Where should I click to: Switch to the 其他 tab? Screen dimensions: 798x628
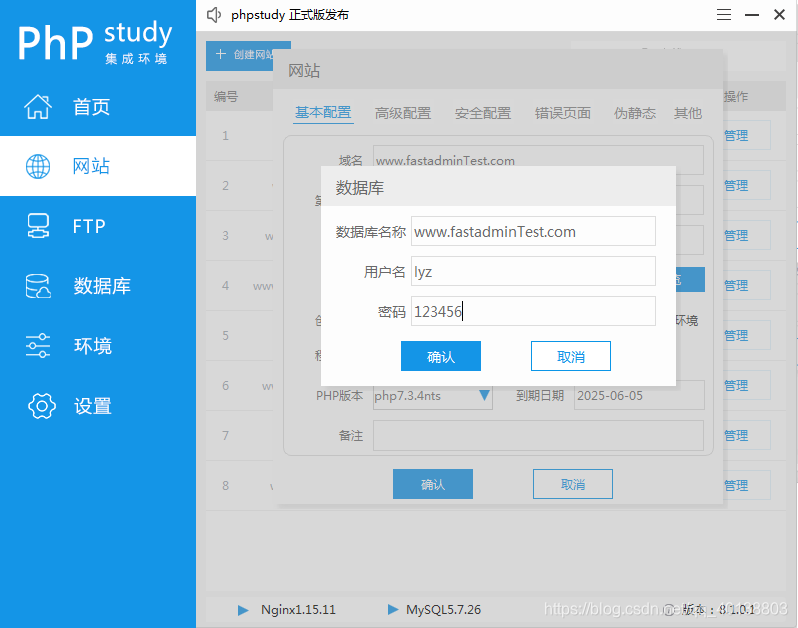[688, 113]
